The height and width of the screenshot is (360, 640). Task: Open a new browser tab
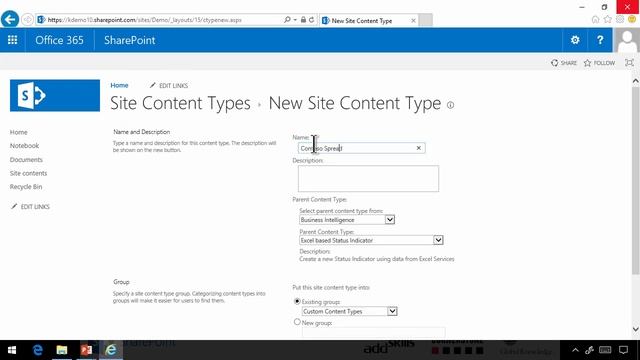point(425,20)
